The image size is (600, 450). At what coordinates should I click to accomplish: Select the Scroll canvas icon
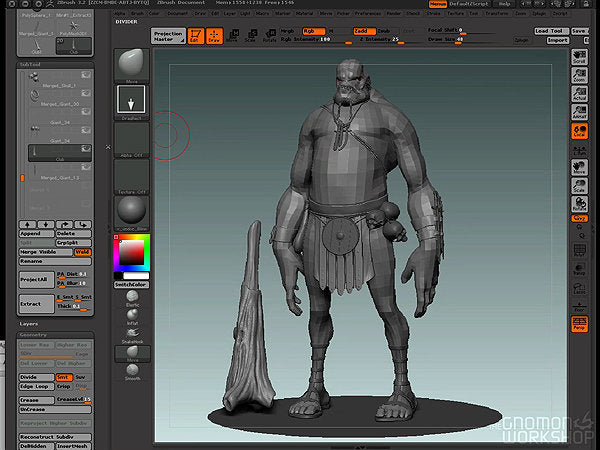[578, 56]
